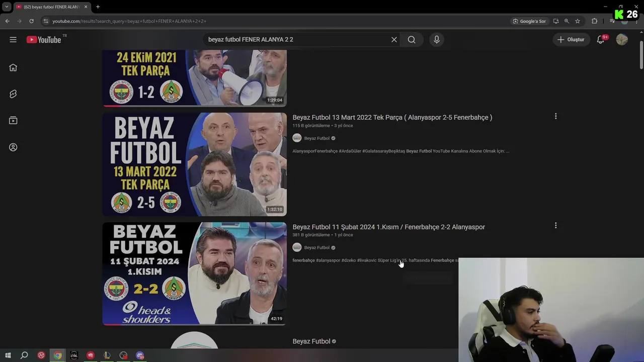Viewport: 644px width, 362px height.
Task: Open Home in the left sidebar
Action: click(x=13, y=67)
